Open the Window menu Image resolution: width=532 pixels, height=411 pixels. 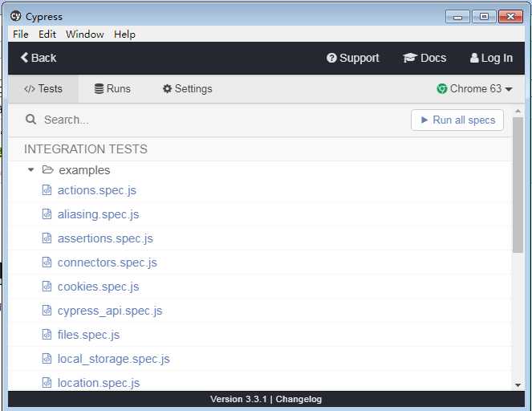(x=85, y=35)
